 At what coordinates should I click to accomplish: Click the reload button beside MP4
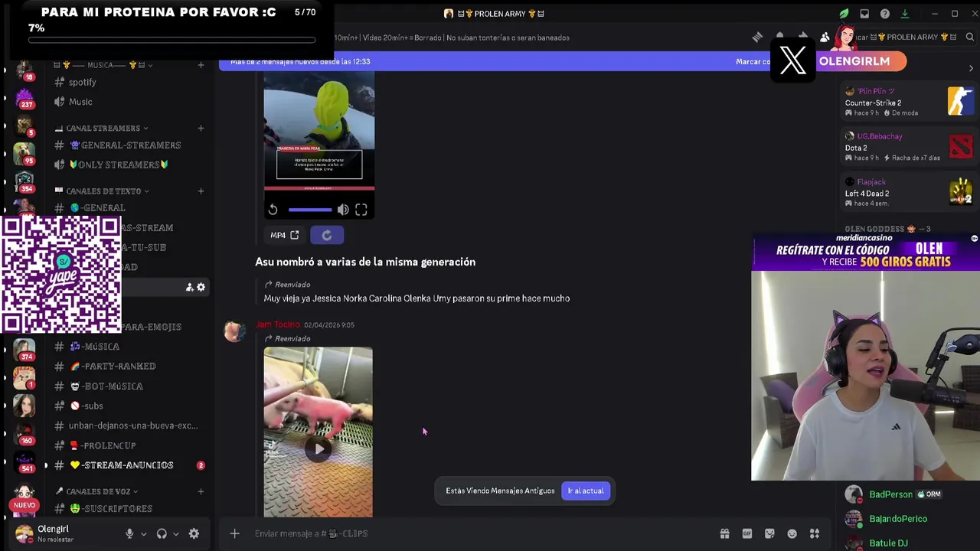click(327, 235)
